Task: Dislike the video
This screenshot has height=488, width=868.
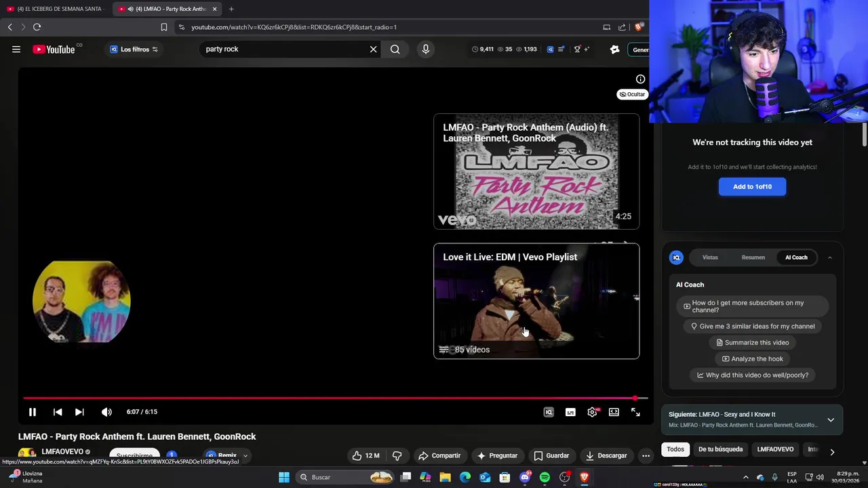Action: 397,455
